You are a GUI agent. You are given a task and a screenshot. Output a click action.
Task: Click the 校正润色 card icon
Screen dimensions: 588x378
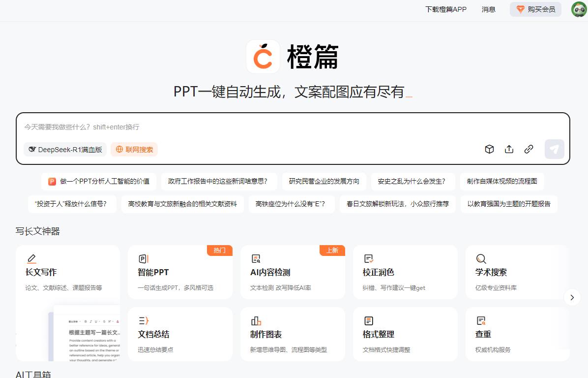tap(369, 258)
